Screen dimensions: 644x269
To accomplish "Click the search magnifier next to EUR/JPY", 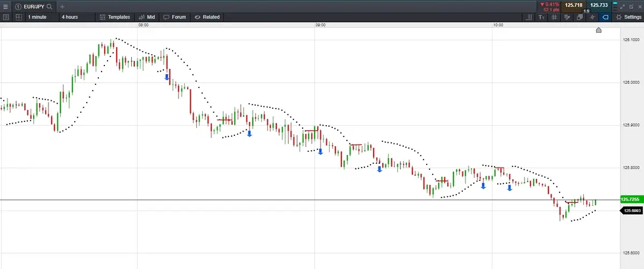I will 49,6.
